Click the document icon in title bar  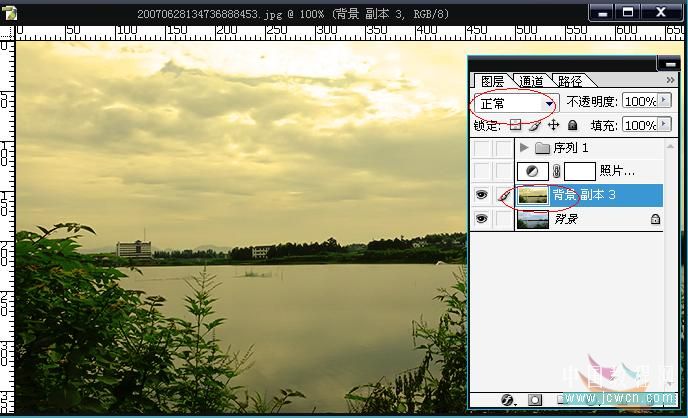[9, 13]
